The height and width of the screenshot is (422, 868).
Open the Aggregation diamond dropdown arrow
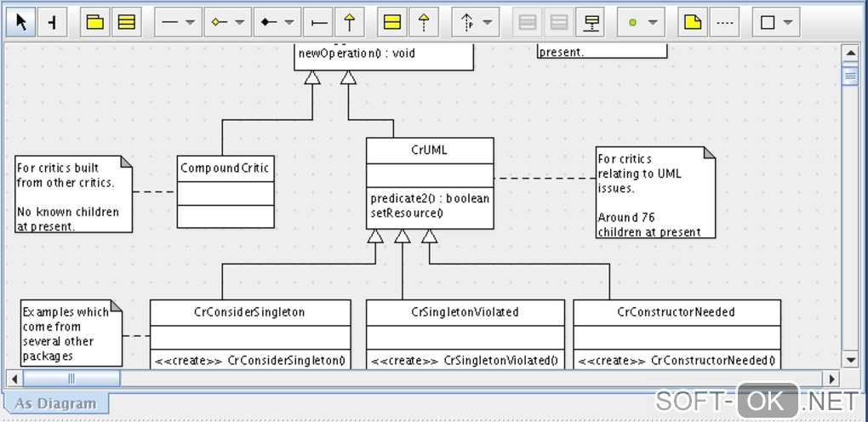point(240,23)
